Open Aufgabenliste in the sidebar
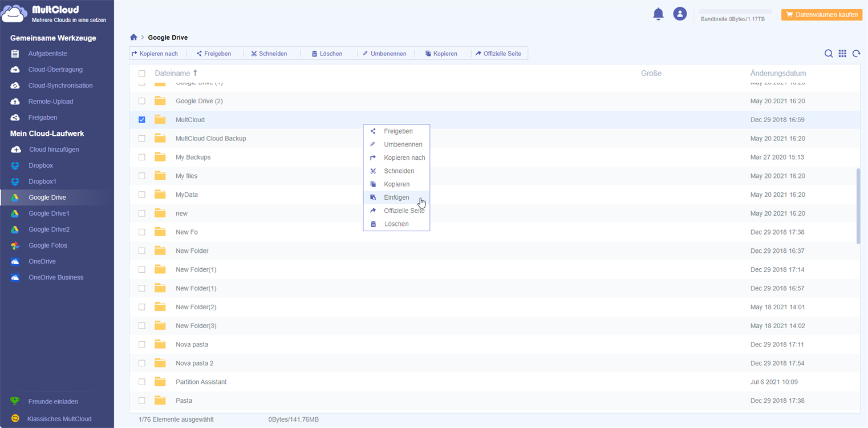Screen dimensions: 868x428 click(47, 54)
